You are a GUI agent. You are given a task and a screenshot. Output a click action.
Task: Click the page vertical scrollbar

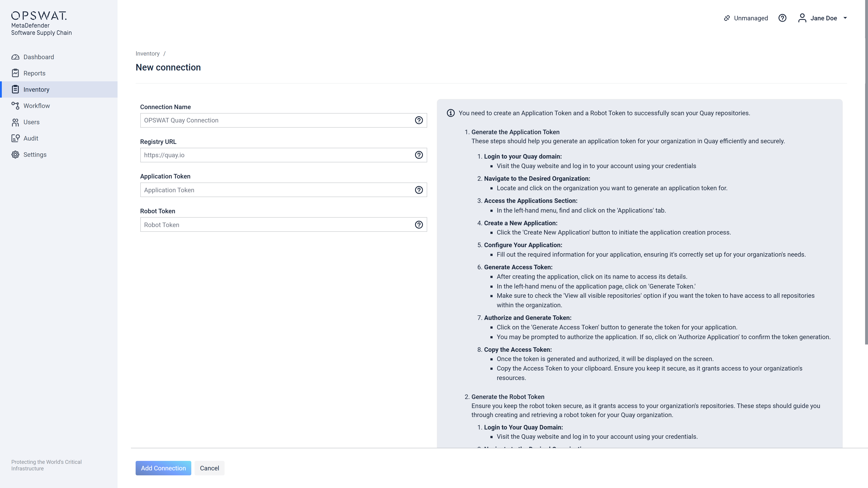(866, 172)
